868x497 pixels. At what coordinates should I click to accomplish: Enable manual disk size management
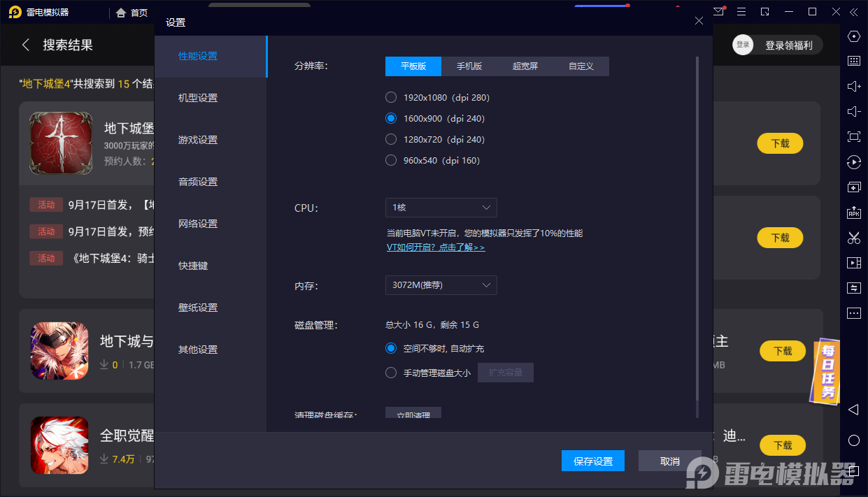(391, 373)
